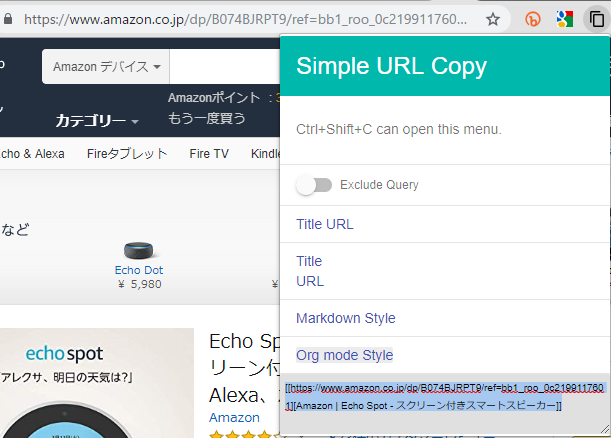
Task: Click the bookmark star icon in the address bar
Action: click(x=493, y=19)
